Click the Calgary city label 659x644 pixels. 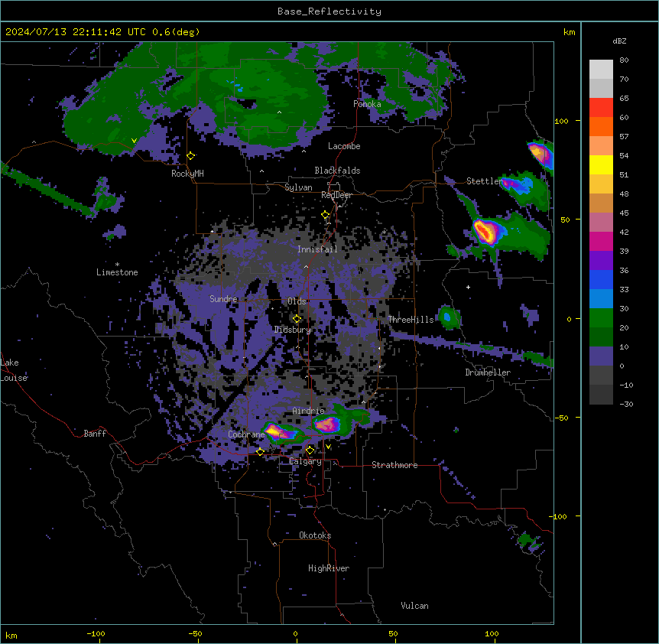306,461
